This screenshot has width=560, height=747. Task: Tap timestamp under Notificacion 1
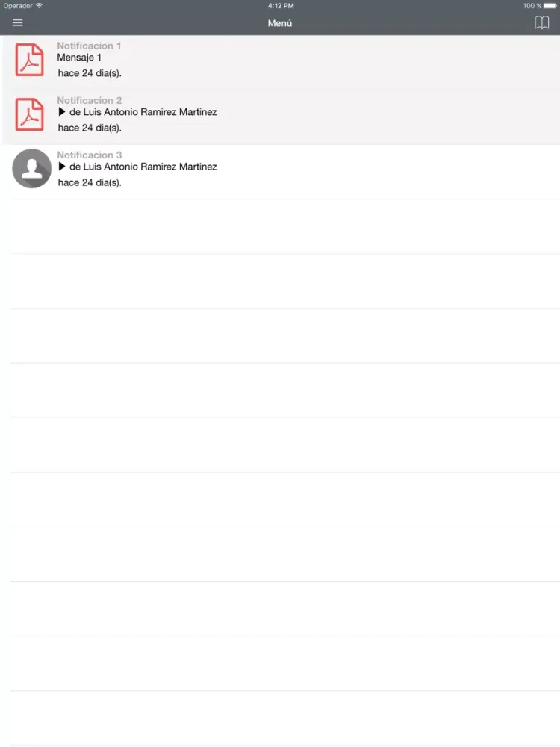point(90,73)
